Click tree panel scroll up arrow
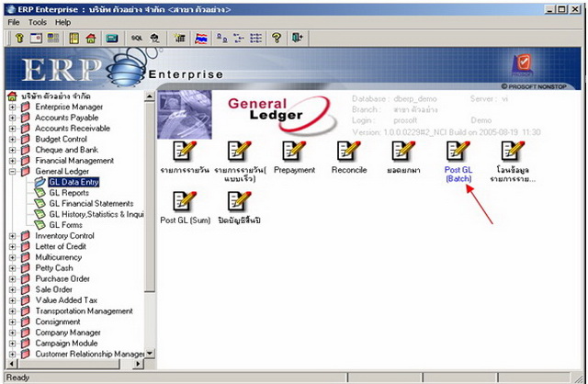This screenshot has height=384, width=588. click(150, 96)
